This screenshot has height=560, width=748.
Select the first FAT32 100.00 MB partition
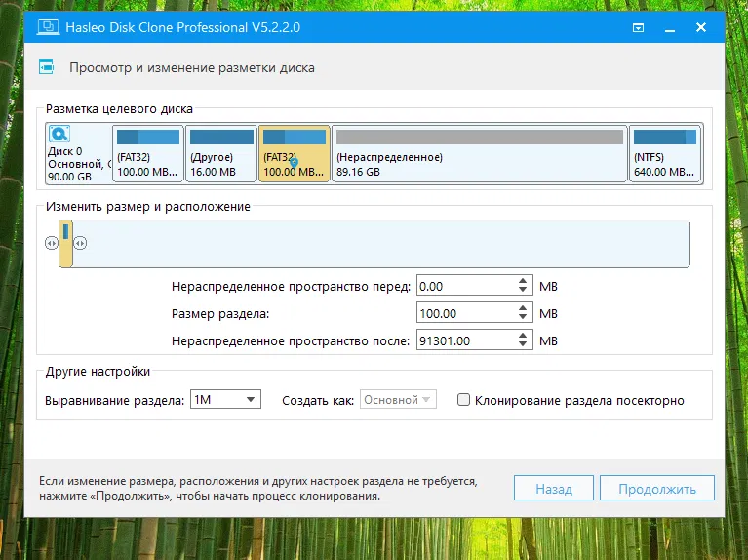[148, 154]
